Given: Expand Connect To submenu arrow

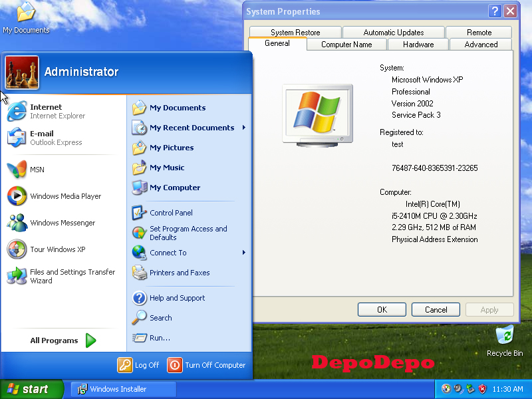Looking at the screenshot, I should (244, 253).
